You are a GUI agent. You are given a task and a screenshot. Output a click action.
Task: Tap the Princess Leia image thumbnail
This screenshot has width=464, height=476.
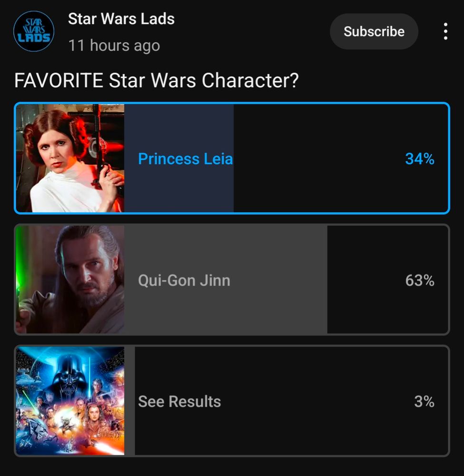coord(70,158)
